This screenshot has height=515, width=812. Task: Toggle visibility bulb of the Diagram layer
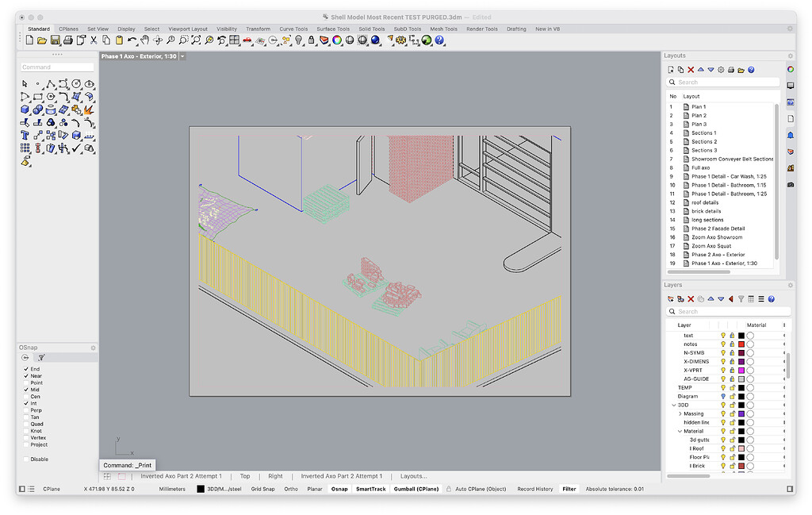722,396
